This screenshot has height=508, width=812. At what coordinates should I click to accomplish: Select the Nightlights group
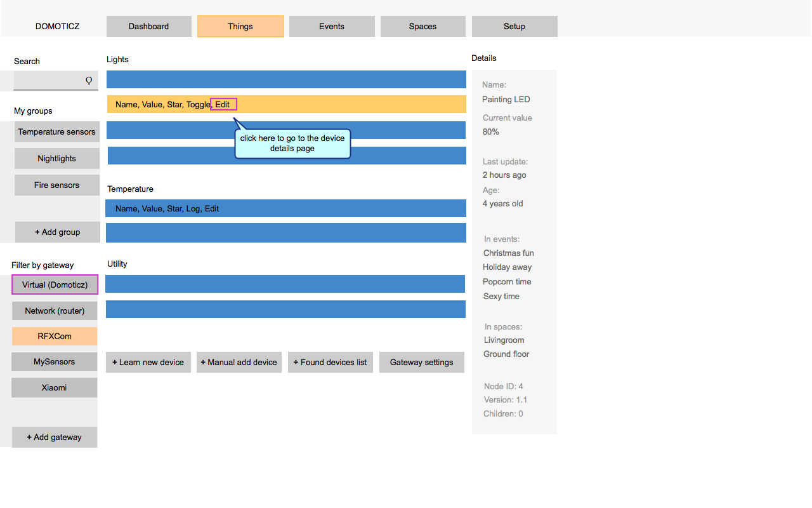[57, 159]
